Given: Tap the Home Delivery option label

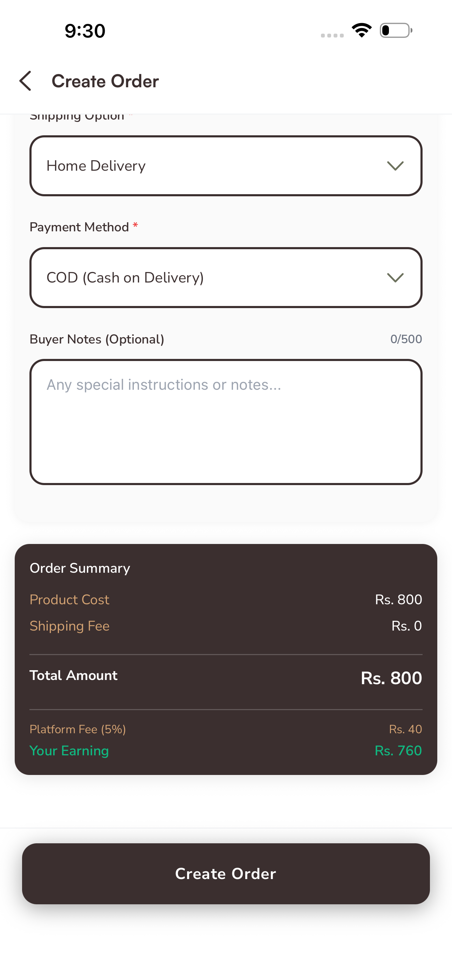Looking at the screenshot, I should (x=96, y=165).
